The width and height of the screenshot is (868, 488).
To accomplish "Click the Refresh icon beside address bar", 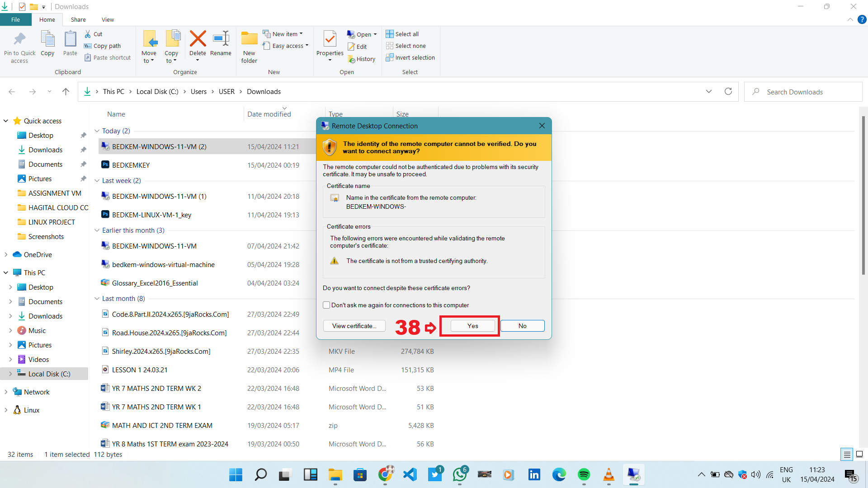I will coord(728,92).
